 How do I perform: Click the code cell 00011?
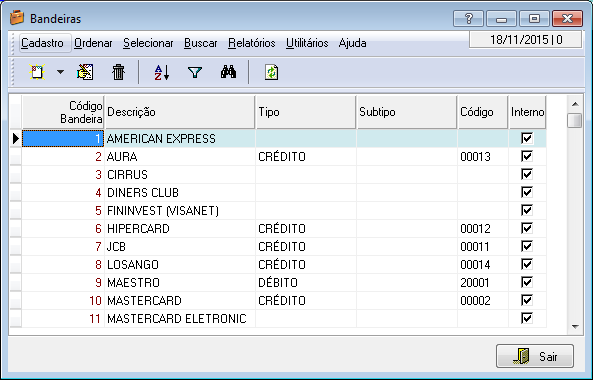point(483,247)
